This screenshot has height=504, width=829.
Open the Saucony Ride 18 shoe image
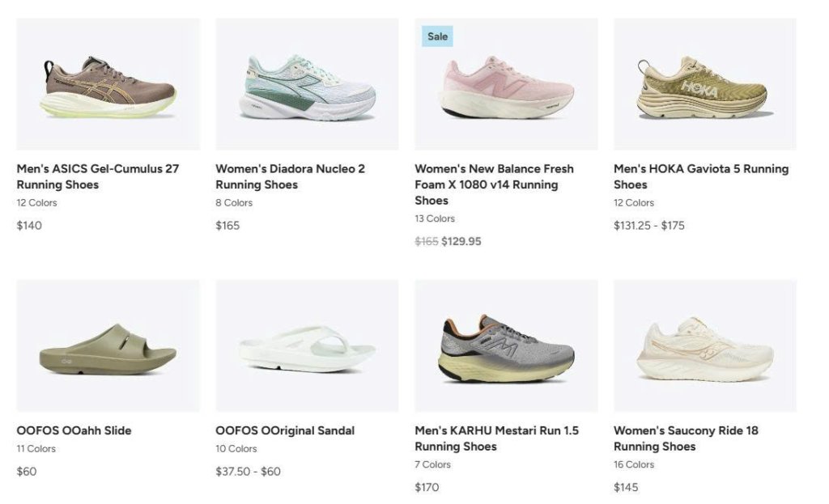(x=704, y=346)
